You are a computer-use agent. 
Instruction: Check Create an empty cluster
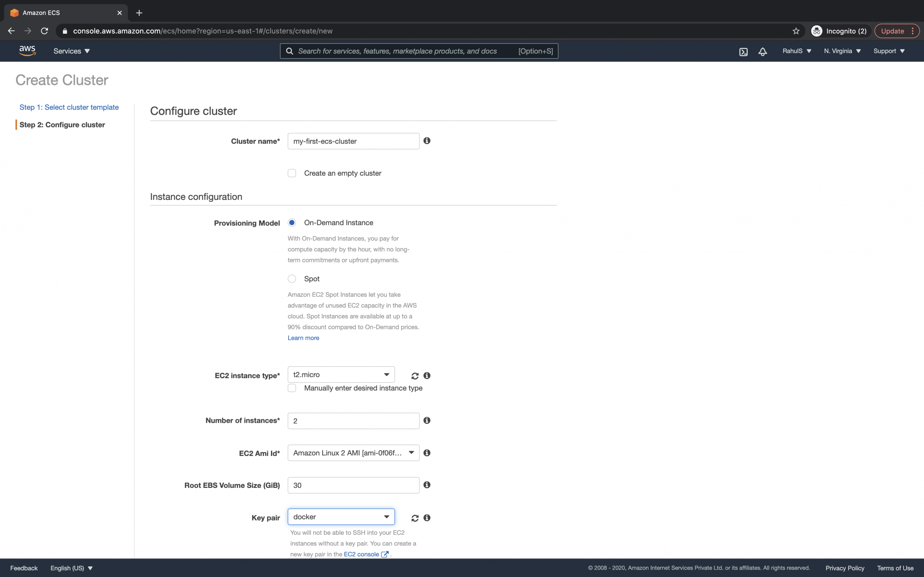[x=292, y=173]
